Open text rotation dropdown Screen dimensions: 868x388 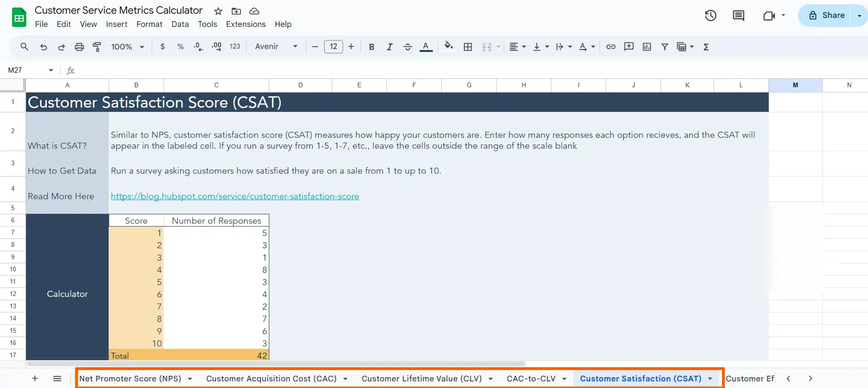click(587, 47)
